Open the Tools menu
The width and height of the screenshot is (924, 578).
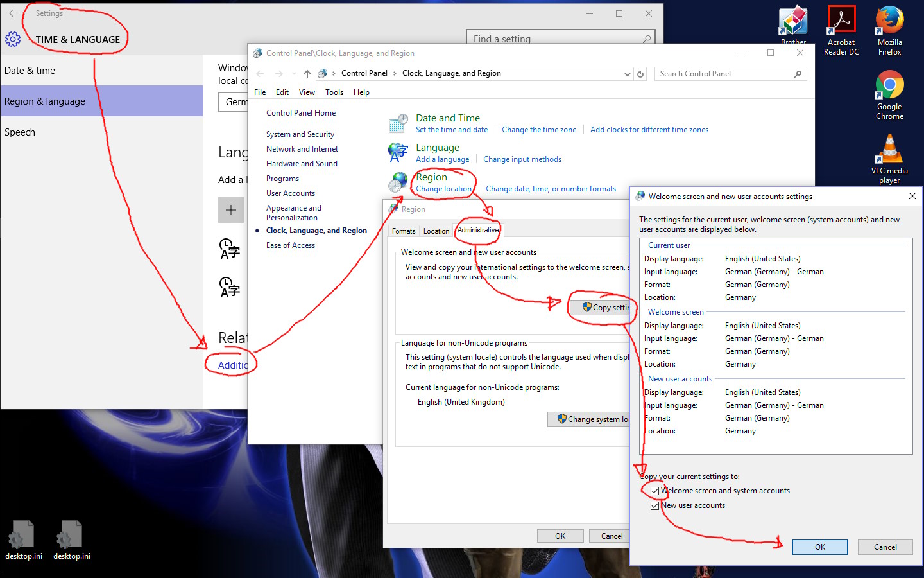[x=334, y=92]
